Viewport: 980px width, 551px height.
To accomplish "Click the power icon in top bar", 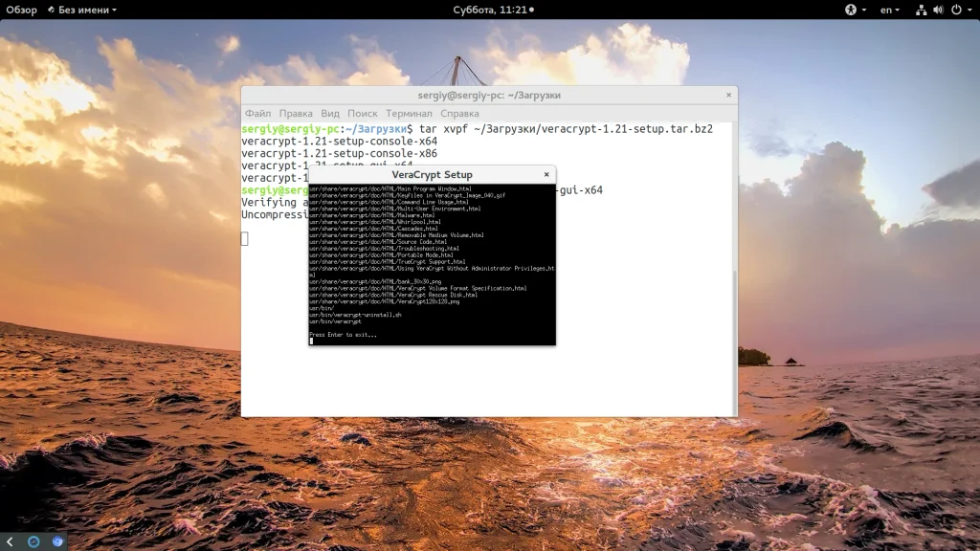I will coord(957,10).
